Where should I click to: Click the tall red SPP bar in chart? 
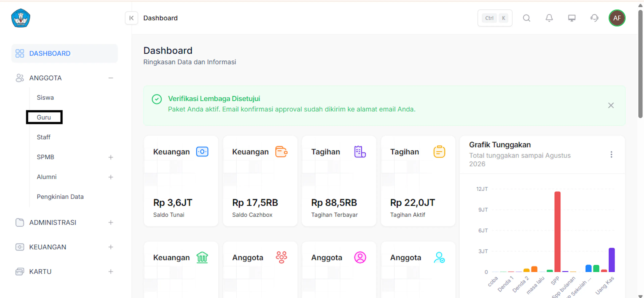tap(557, 232)
